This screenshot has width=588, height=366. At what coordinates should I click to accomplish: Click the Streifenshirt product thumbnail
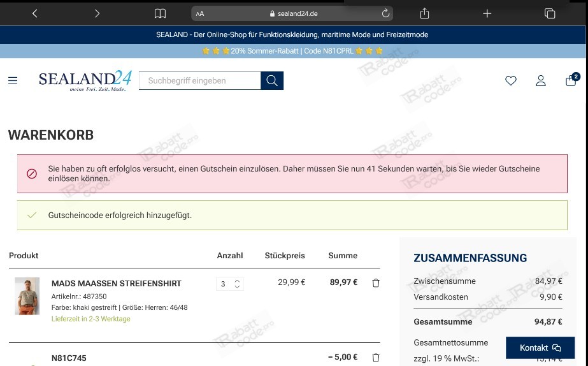(27, 296)
